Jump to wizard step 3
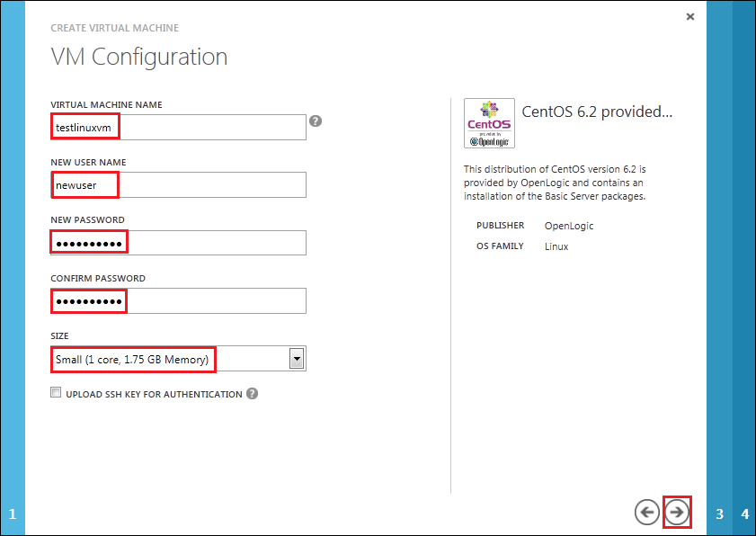Image resolution: width=756 pixels, height=536 pixels. click(719, 514)
